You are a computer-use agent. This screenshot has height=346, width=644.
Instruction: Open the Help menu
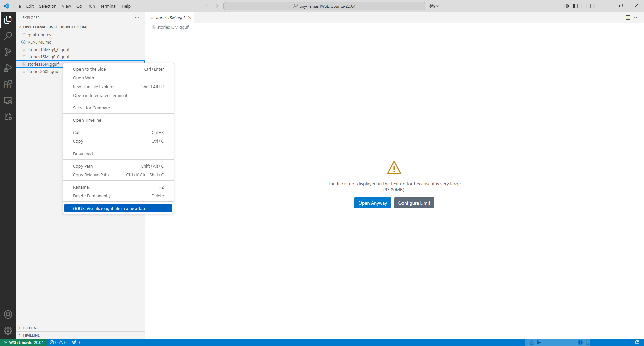126,6
